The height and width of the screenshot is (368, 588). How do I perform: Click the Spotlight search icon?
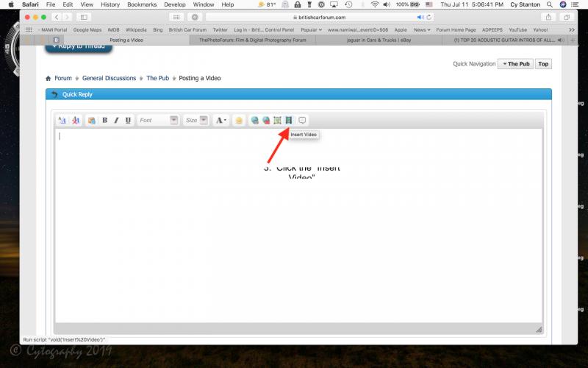549,4
